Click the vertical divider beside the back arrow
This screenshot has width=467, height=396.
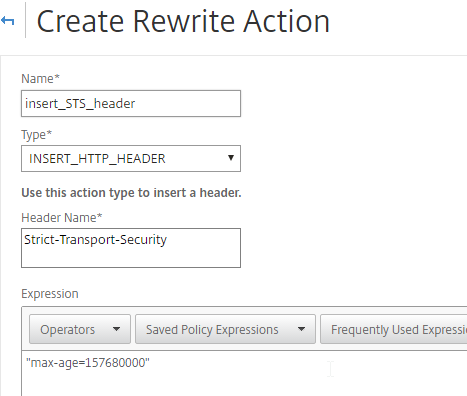(x=25, y=20)
